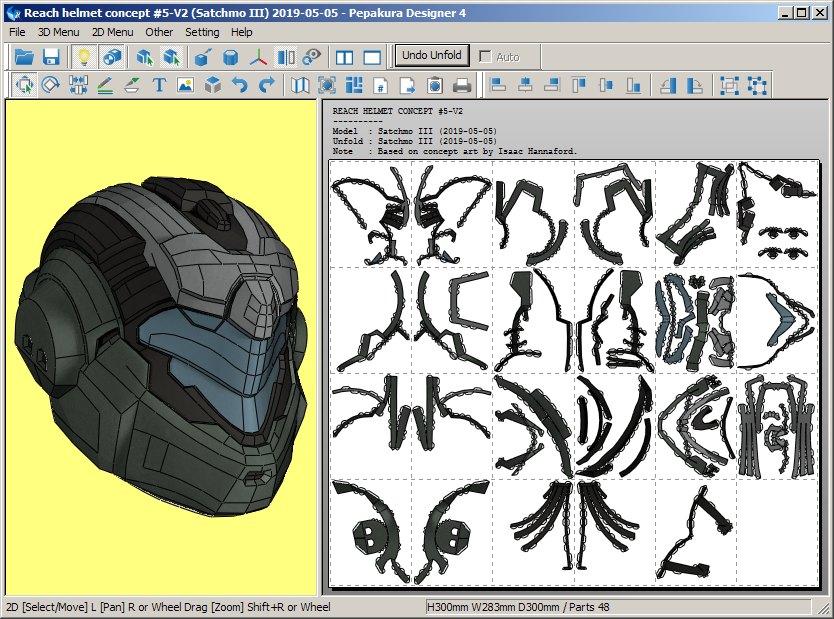Viewport: 834px width, 619px height.
Task: Open the 2D Menu
Action: tap(113, 32)
